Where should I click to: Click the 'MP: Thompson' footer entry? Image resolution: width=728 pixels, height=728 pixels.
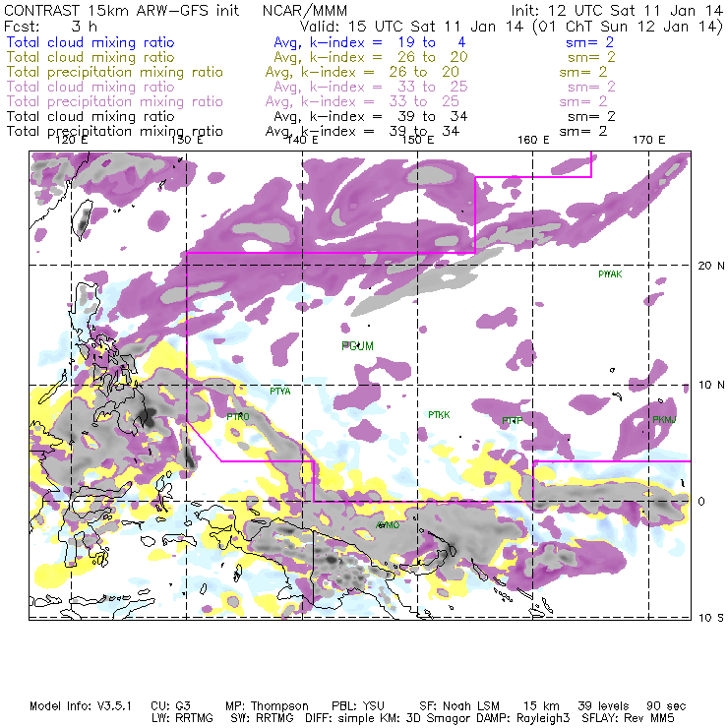pos(267,706)
